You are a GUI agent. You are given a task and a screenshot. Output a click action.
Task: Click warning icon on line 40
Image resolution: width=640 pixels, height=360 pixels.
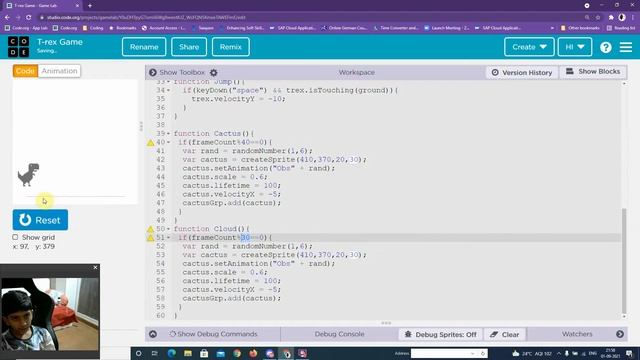151,143
